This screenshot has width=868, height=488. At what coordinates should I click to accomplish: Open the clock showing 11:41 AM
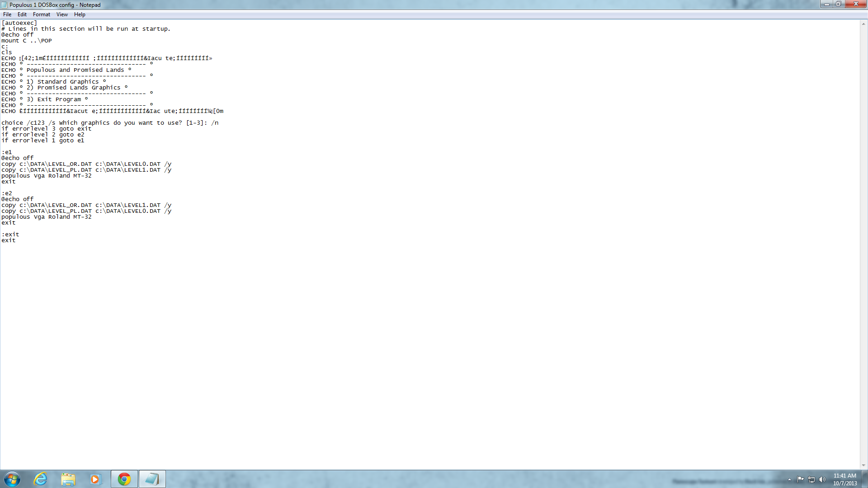point(845,479)
